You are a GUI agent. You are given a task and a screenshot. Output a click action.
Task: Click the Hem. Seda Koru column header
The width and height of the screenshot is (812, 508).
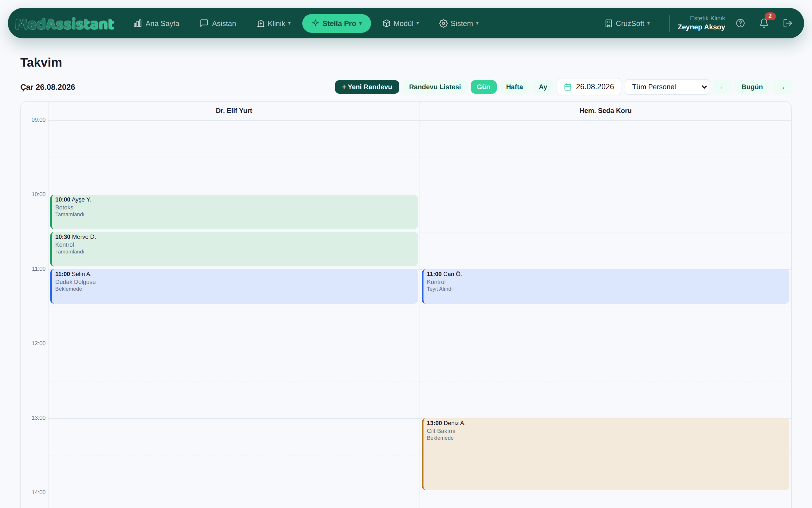click(605, 111)
